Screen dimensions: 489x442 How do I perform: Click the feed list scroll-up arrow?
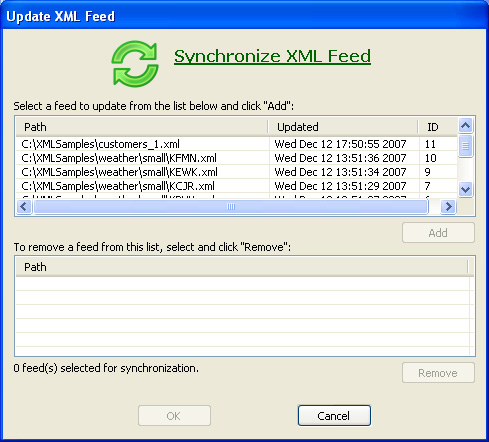coord(465,126)
